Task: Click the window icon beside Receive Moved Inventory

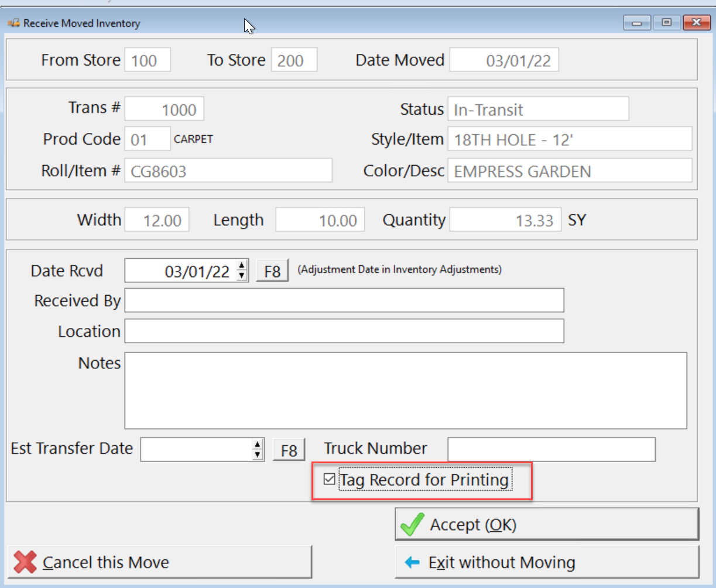Action: click(x=13, y=23)
